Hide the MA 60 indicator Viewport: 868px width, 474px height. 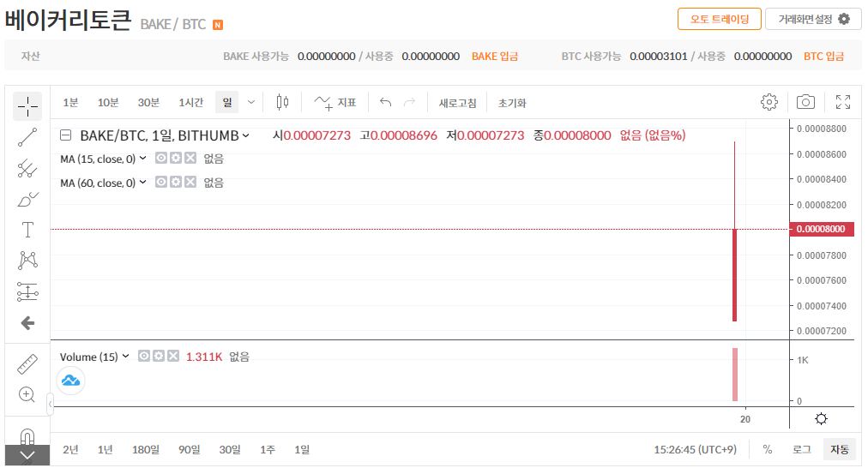(x=161, y=182)
